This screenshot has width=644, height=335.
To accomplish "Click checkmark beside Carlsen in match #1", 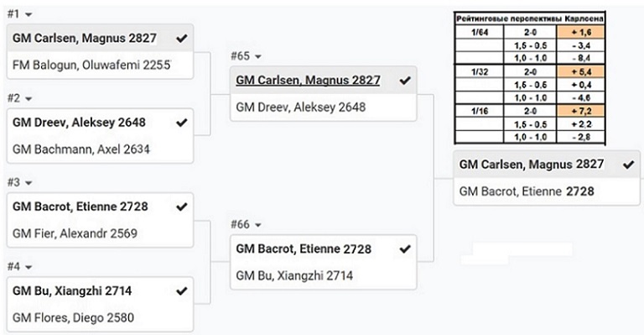I will [x=181, y=39].
